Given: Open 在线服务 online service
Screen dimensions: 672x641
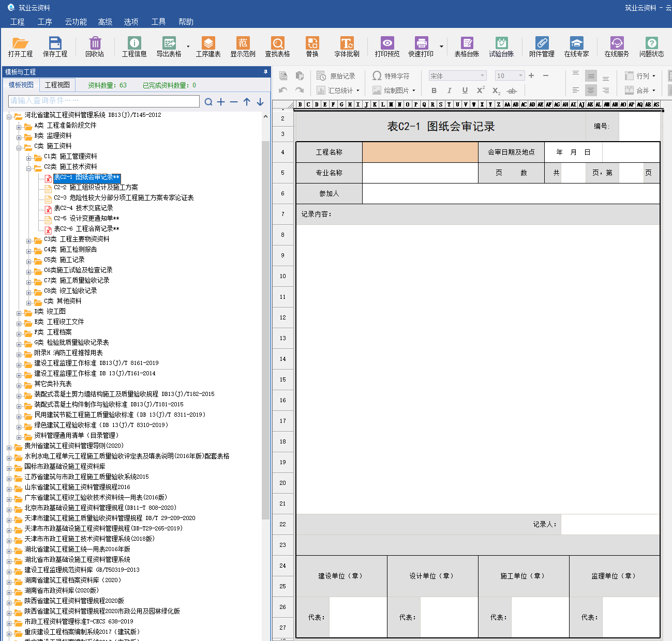Looking at the screenshot, I should (x=617, y=47).
